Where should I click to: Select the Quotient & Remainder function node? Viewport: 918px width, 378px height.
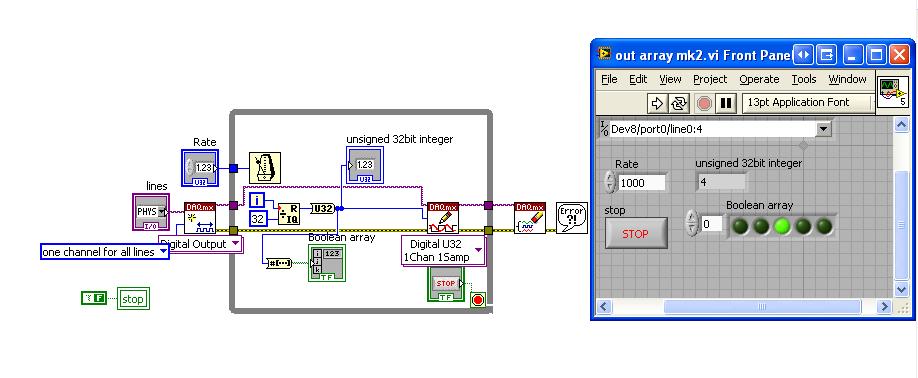coord(288,214)
